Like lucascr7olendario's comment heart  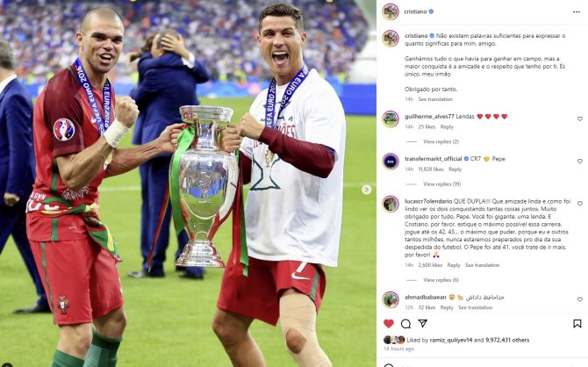click(580, 204)
